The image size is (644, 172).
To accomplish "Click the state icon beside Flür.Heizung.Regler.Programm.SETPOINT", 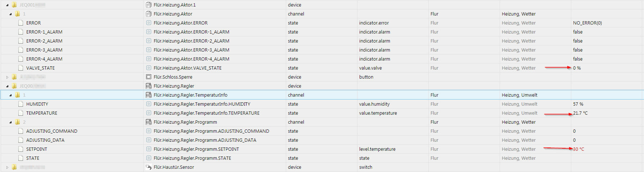I will point(148,149).
